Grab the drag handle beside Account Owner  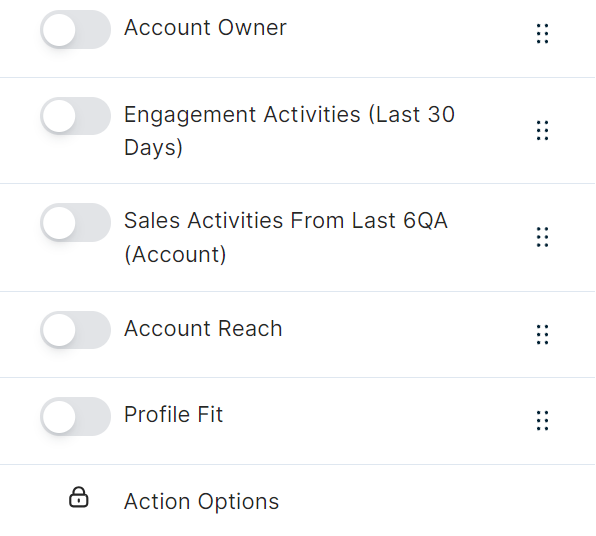point(542,34)
